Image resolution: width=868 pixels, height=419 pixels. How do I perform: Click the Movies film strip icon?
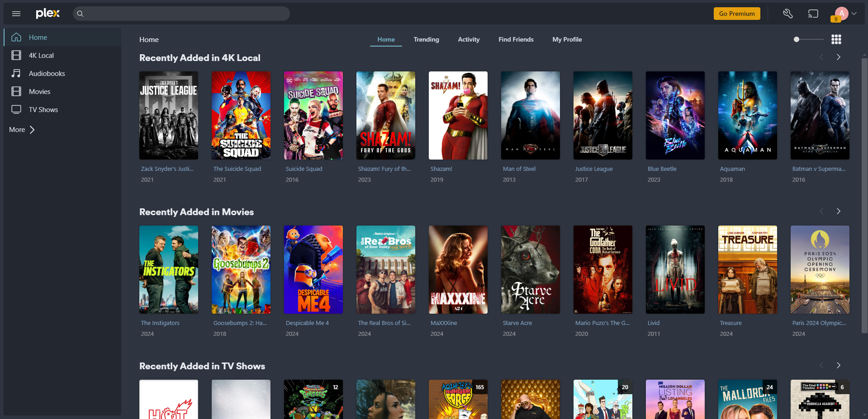(x=16, y=91)
